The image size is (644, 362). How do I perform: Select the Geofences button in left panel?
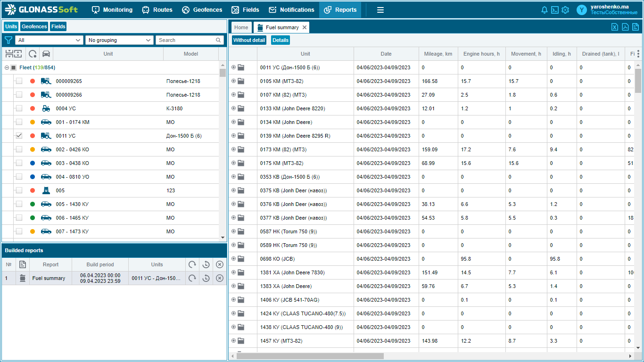point(34,26)
